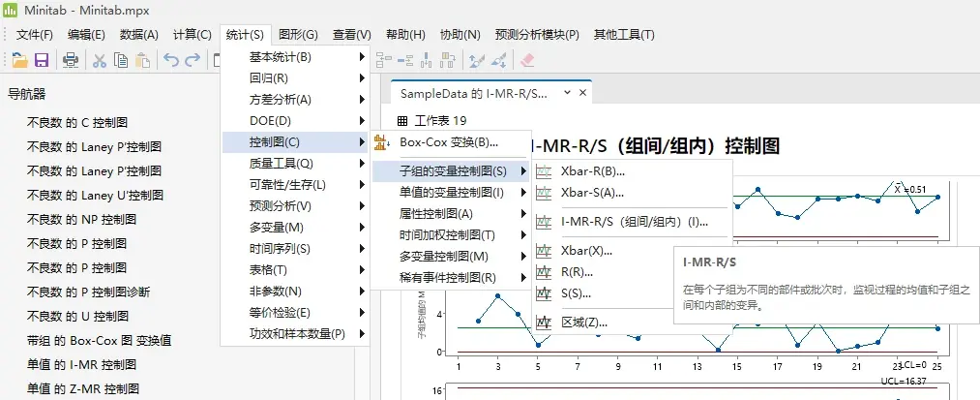
Task: Click the eraser icon in toolbar
Action: click(x=526, y=60)
